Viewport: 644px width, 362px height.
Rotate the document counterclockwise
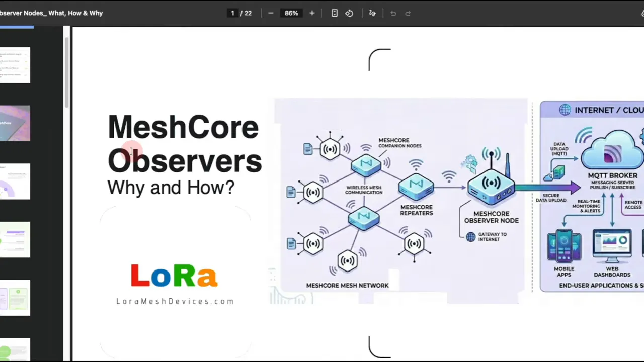pyautogui.click(x=349, y=13)
